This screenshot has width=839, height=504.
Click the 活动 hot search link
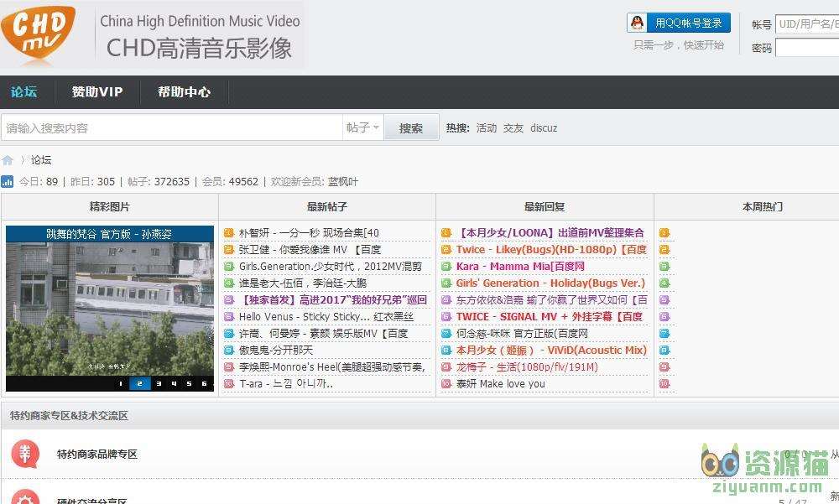click(x=487, y=127)
